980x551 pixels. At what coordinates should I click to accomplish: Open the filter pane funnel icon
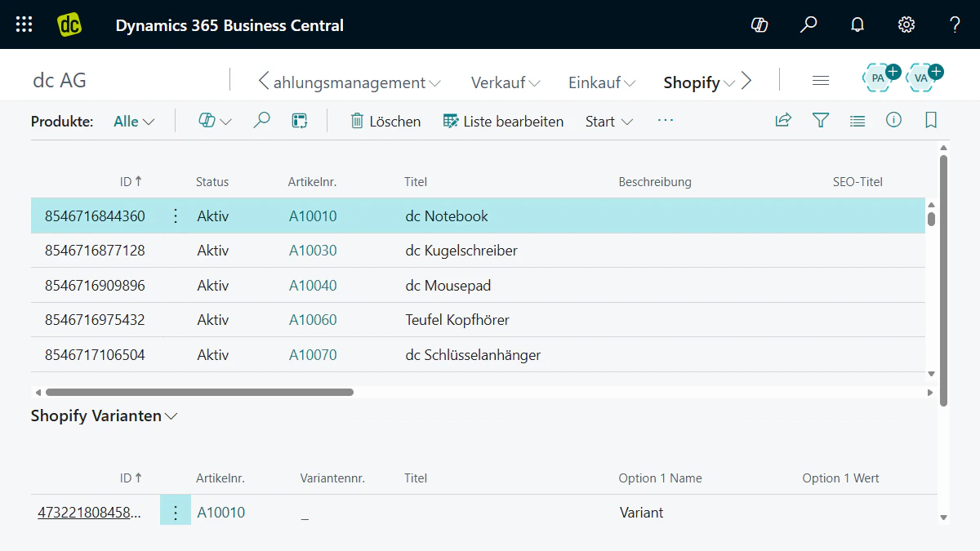click(x=821, y=121)
